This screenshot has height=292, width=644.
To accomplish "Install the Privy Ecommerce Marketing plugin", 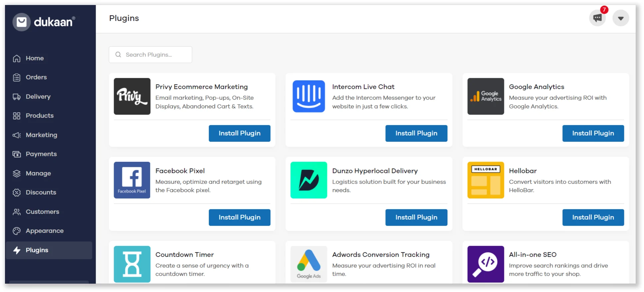I will pos(239,133).
